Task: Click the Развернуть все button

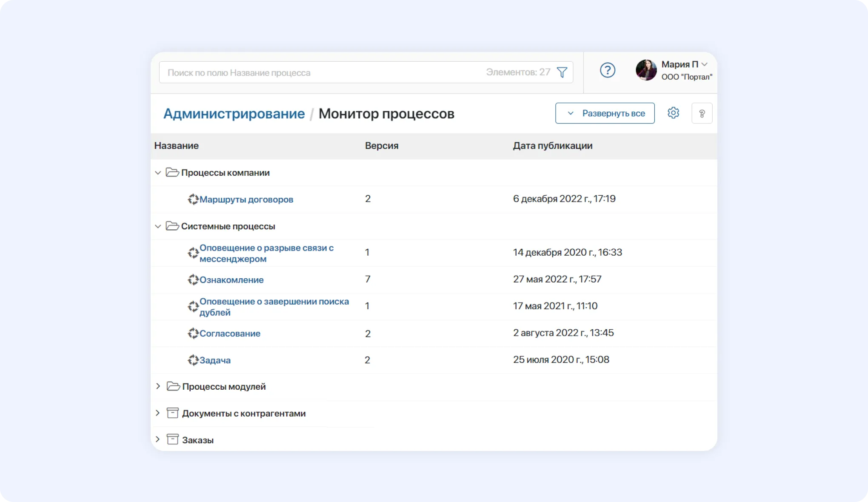Action: point(605,113)
